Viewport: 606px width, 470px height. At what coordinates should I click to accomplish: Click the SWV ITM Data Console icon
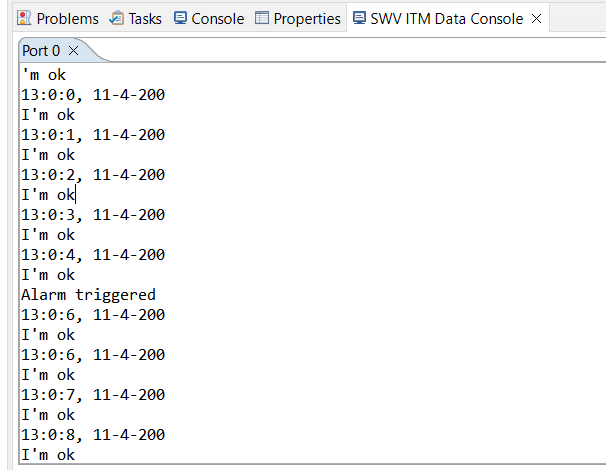tap(359, 18)
